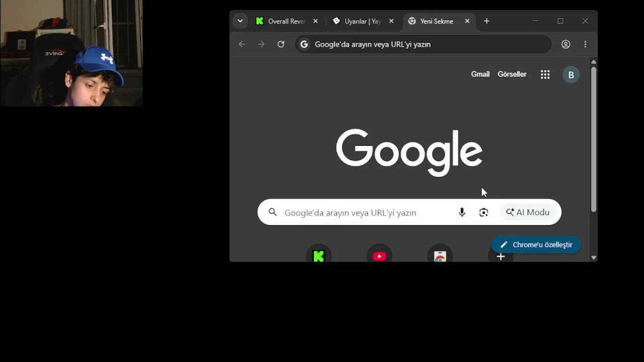This screenshot has height=362, width=644.
Task: Open the Chrome profile icon
Action: tap(566, 44)
